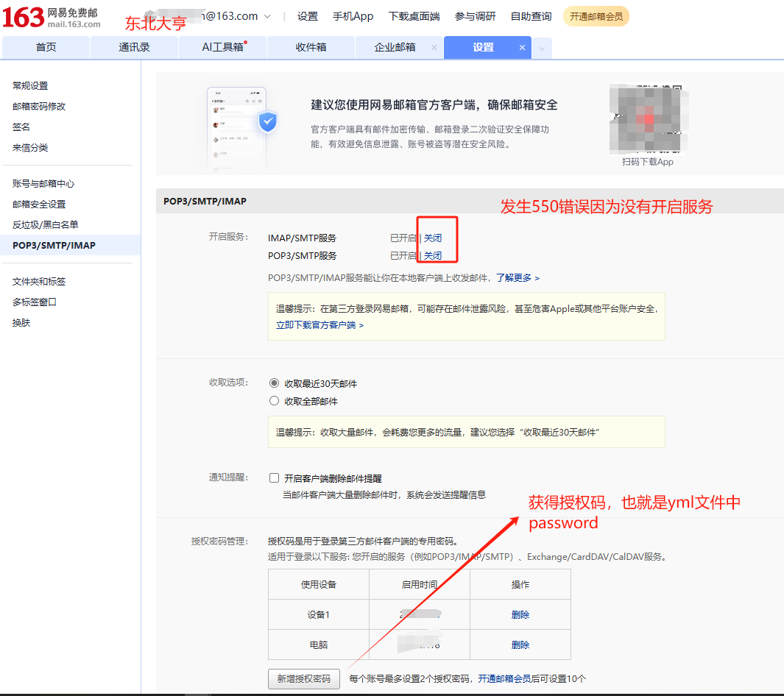Click the QR code for App download
Screen dimensions: 784x696
[x=648, y=118]
